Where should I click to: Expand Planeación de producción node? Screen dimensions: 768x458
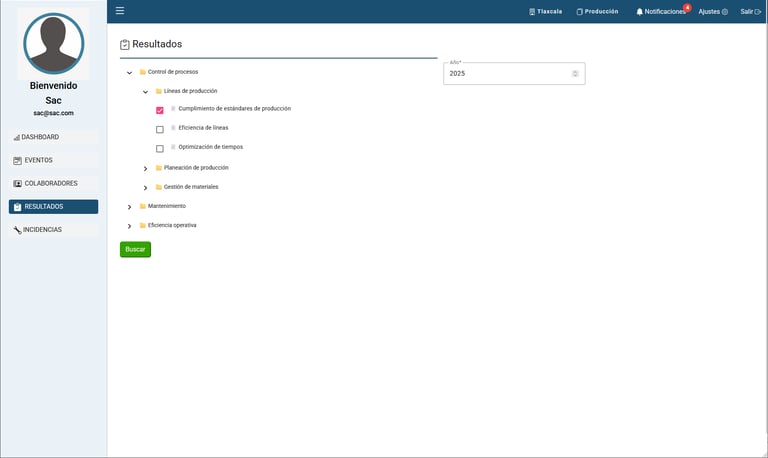click(x=145, y=169)
